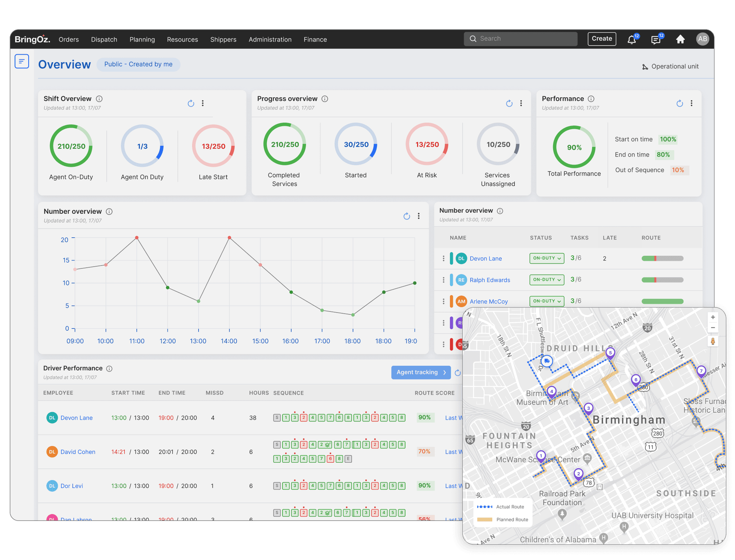Image resolution: width=735 pixels, height=560 pixels.
Task: Open row menu for Ralph Edwards
Action: pyautogui.click(x=443, y=280)
